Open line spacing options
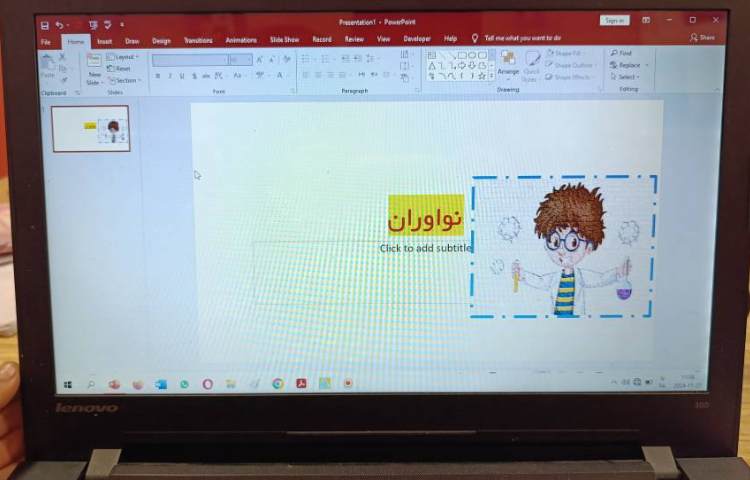The image size is (750, 480). pyautogui.click(x=371, y=59)
